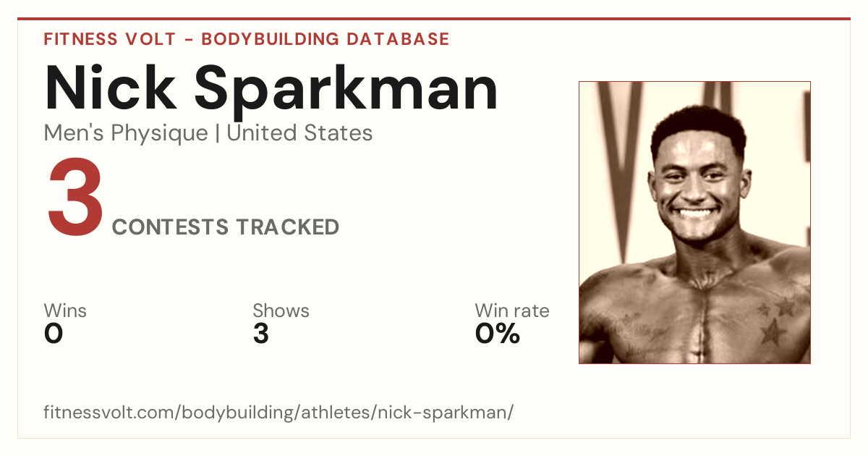Open the athlete photo thumbnail

694,222
